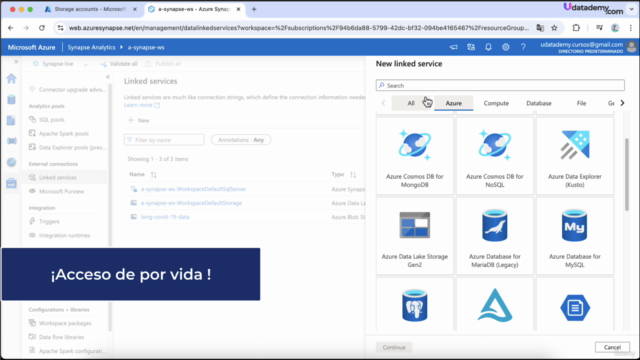Open a-synapse-ws-WorkspaceDefaultSqlServer linked service
640x360 pixels.
click(193, 189)
